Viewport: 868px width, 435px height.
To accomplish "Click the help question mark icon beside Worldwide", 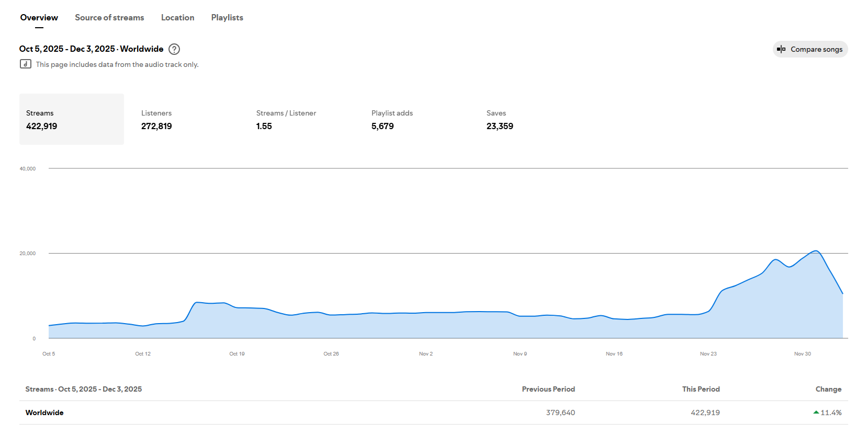I will 174,49.
